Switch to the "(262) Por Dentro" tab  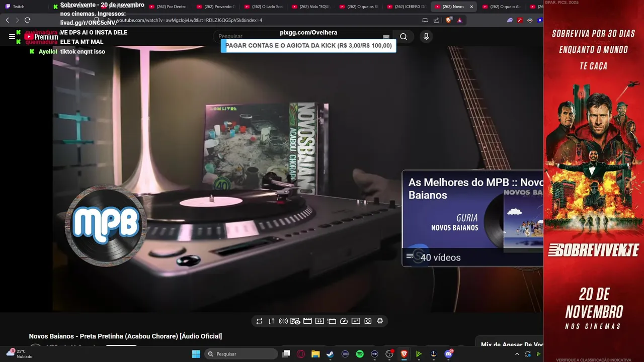point(169,7)
